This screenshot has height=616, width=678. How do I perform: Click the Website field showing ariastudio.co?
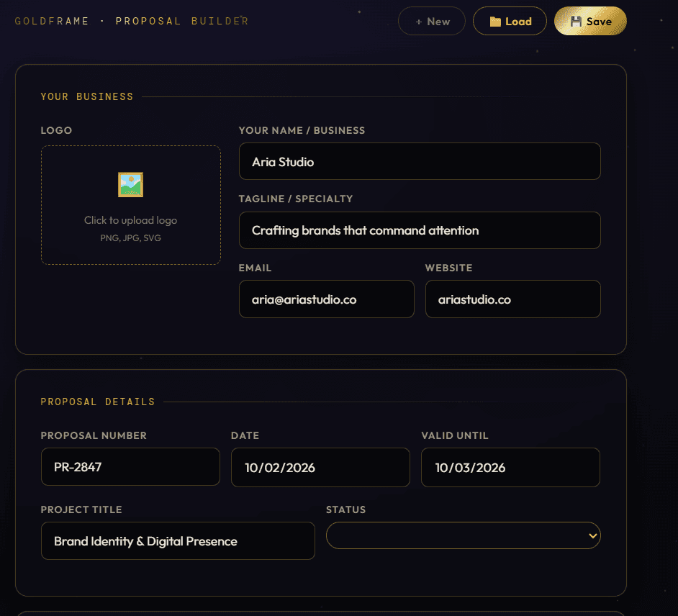[512, 299]
